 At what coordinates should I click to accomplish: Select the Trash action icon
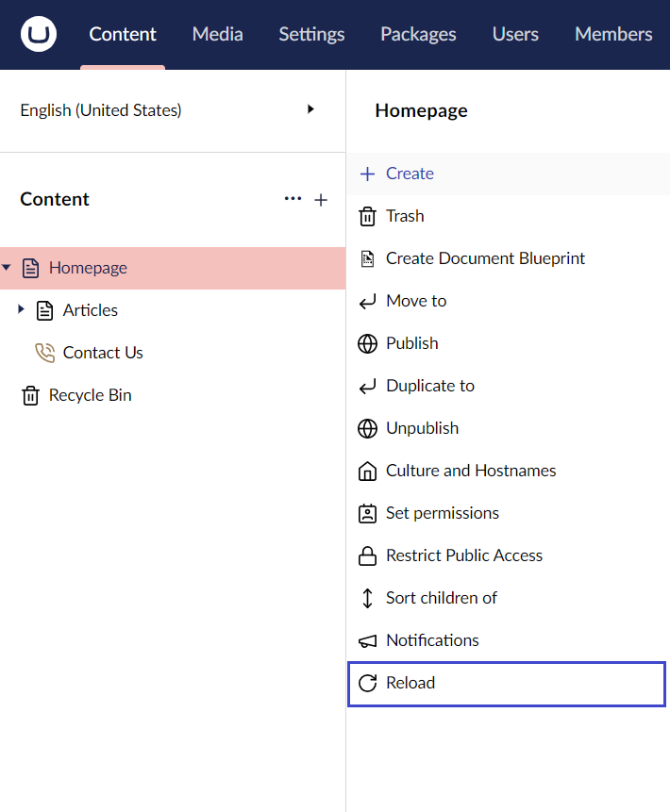point(367,216)
